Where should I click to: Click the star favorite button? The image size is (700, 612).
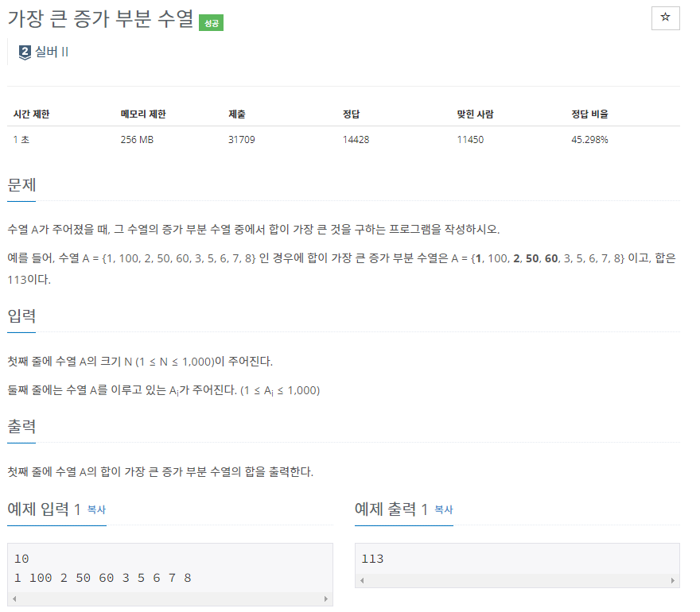[665, 18]
